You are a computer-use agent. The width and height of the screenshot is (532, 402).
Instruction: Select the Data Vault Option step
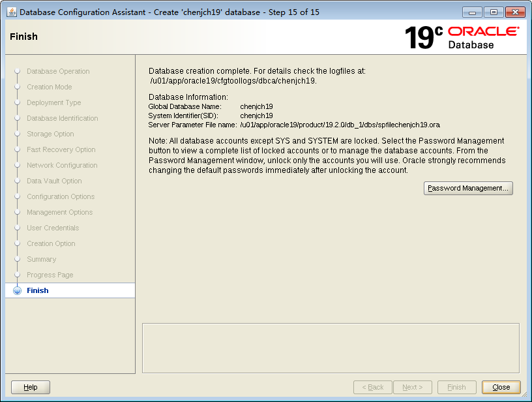click(x=53, y=181)
